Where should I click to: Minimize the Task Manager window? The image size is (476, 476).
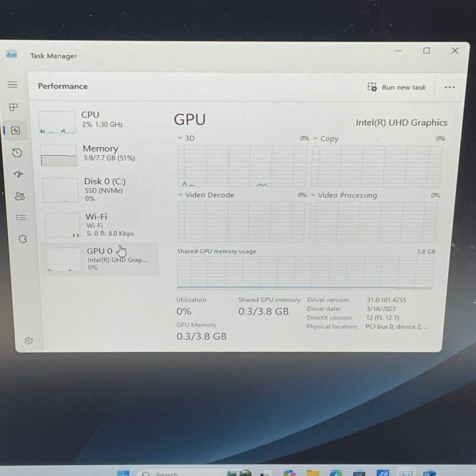398,51
